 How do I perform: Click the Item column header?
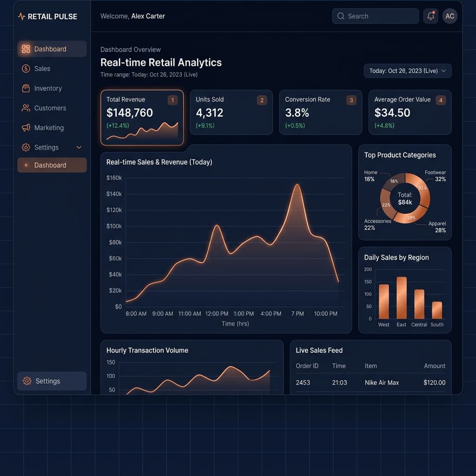point(370,366)
